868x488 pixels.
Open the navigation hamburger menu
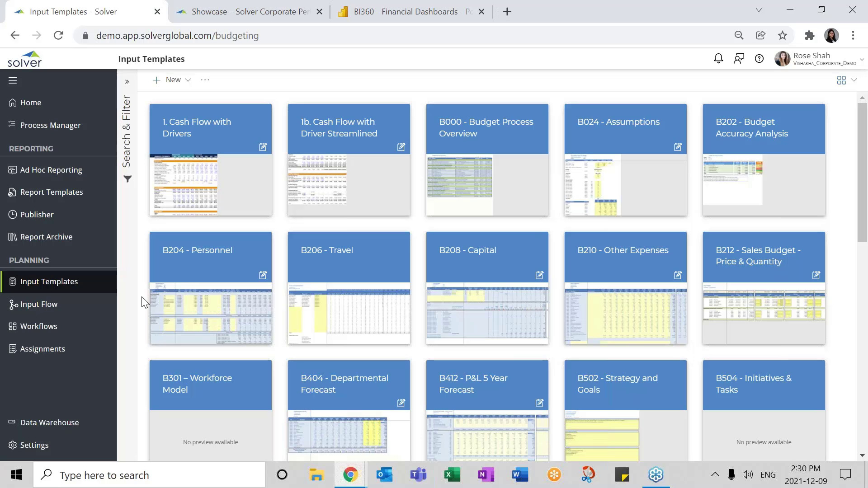(x=12, y=80)
